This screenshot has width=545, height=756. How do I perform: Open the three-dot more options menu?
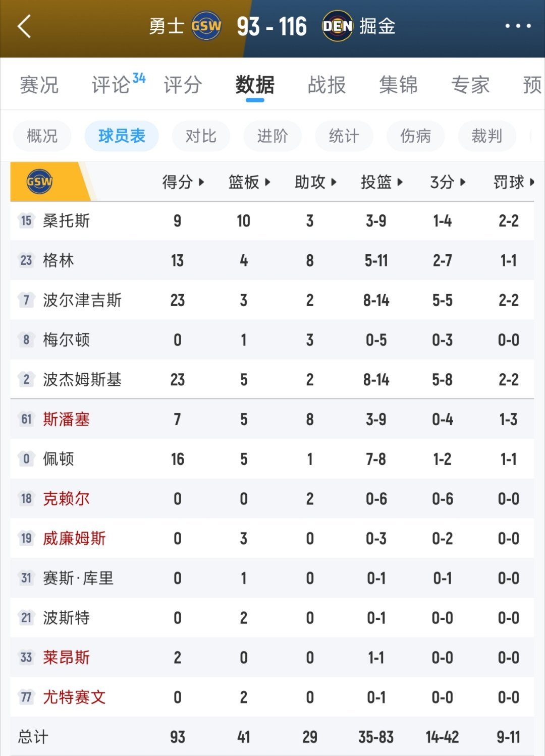coord(518,26)
